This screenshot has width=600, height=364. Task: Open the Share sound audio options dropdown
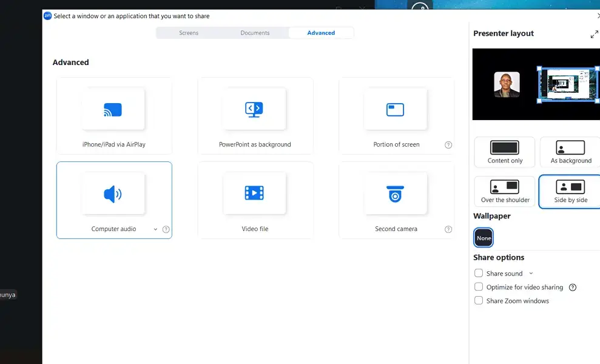pos(530,273)
